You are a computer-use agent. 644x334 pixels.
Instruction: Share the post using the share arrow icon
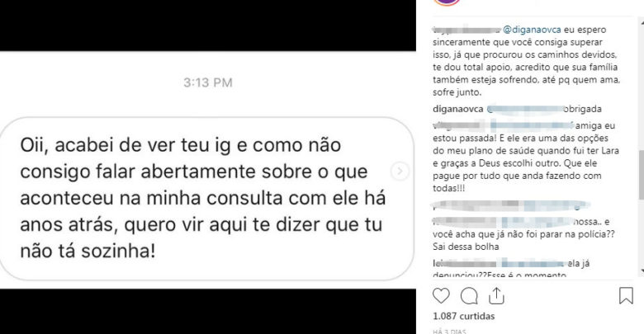(x=496, y=295)
